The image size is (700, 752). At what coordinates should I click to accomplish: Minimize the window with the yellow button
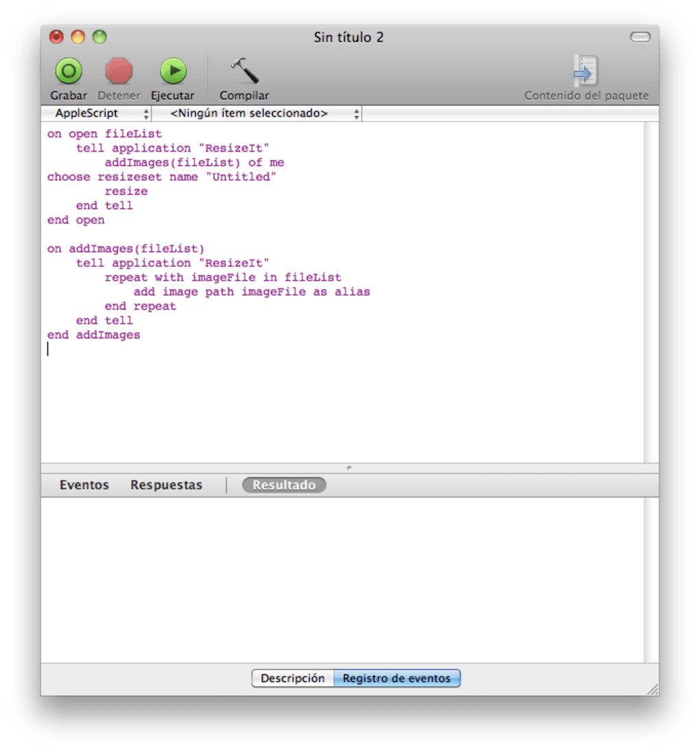(x=78, y=37)
